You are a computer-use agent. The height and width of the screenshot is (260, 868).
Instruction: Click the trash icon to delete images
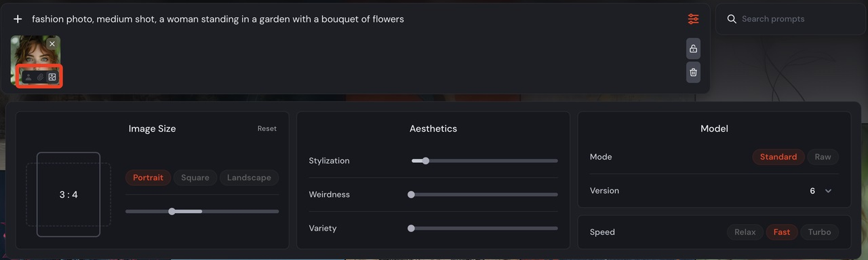tap(693, 72)
